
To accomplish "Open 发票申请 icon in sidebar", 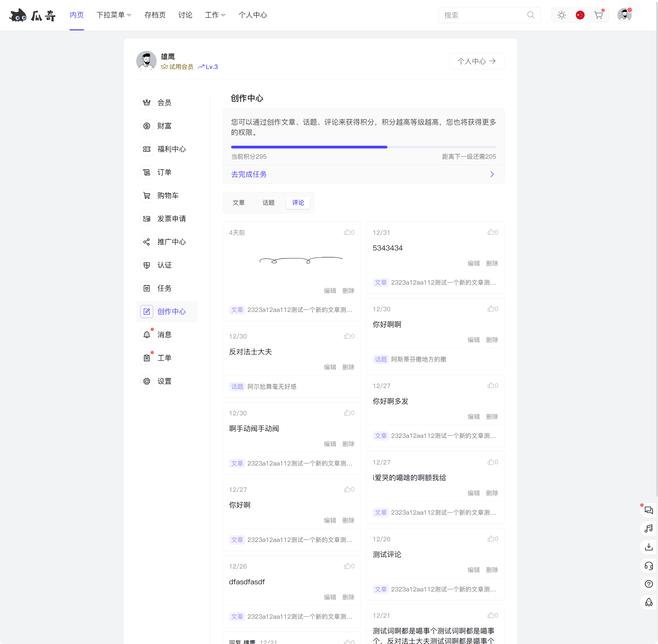I will [x=147, y=218].
